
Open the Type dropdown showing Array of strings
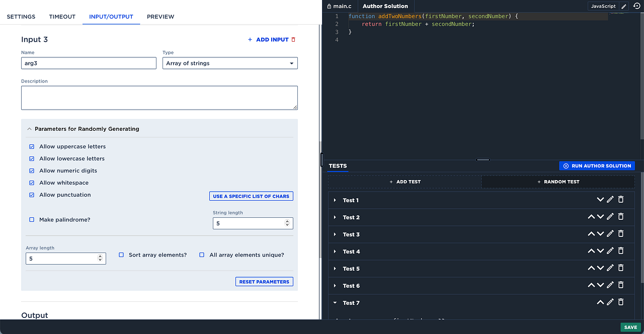coord(230,63)
